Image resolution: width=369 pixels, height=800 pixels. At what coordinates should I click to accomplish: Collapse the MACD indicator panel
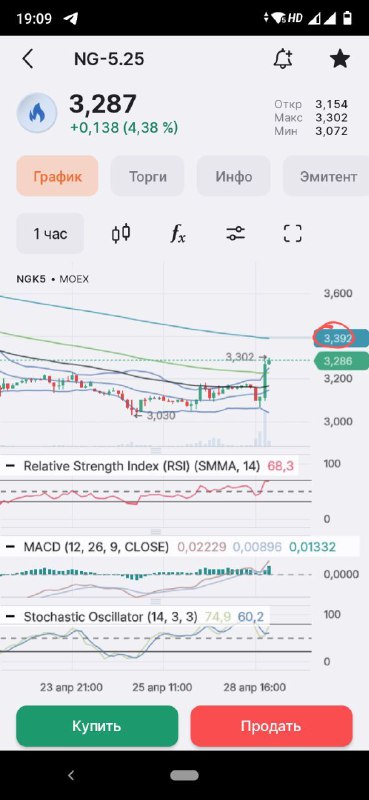[x=10, y=547]
